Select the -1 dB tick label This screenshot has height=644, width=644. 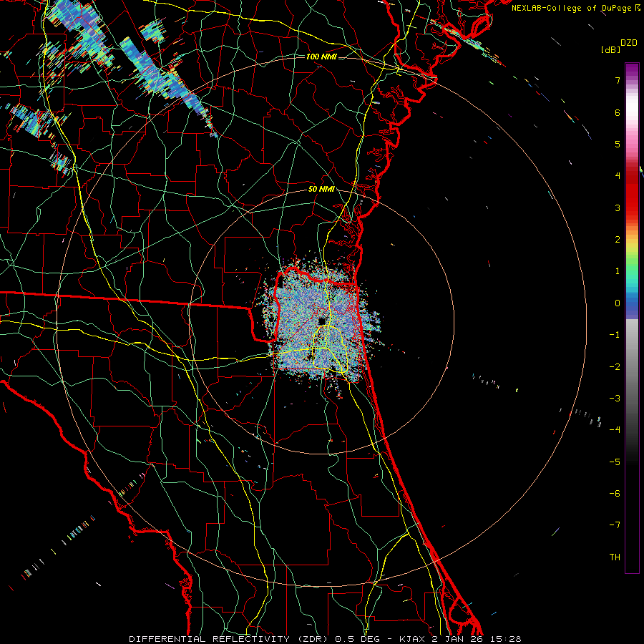(x=615, y=335)
